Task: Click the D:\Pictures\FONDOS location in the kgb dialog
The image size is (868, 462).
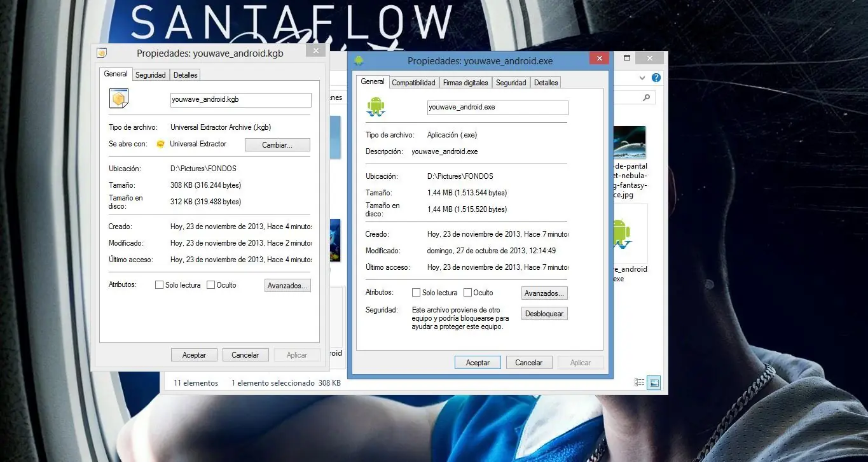Action: 203,169
